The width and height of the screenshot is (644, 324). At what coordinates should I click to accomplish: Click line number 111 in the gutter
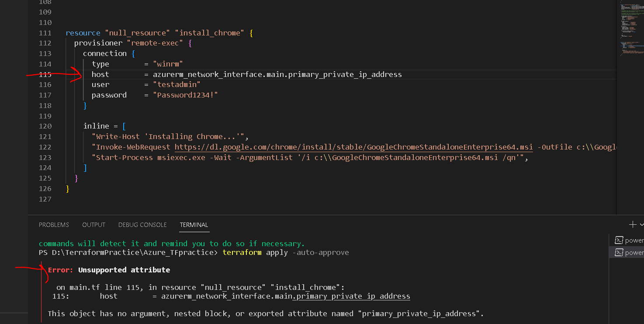(45, 33)
